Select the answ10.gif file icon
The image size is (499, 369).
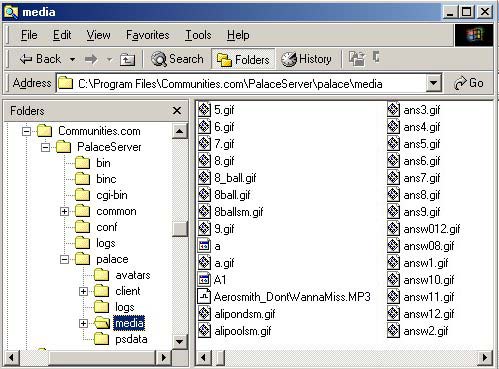(x=393, y=279)
